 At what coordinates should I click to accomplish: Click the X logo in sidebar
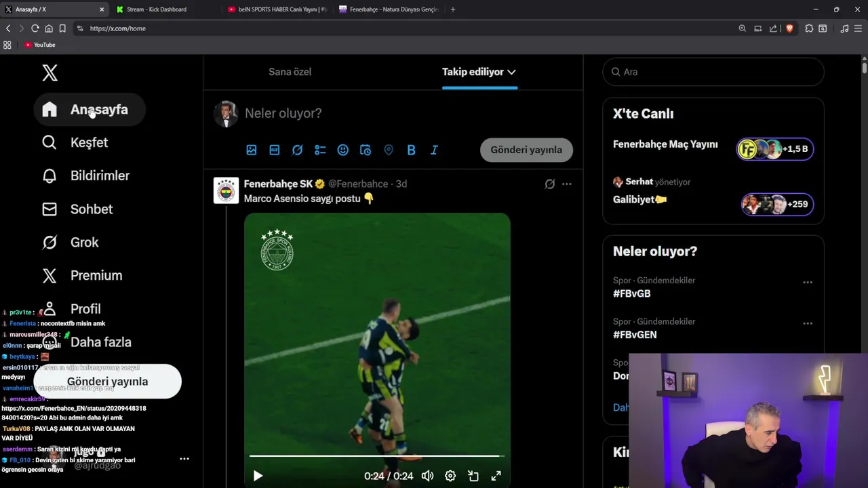click(x=50, y=73)
